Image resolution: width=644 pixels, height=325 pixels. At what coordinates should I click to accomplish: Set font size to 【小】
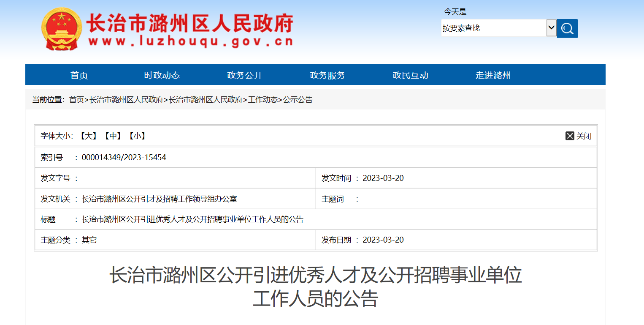click(137, 136)
